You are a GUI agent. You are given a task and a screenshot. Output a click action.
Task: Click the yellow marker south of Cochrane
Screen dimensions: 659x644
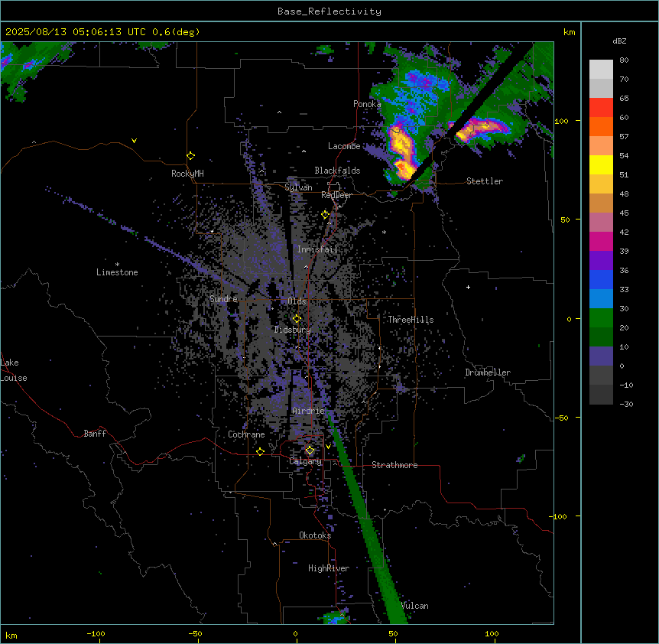[x=260, y=451]
